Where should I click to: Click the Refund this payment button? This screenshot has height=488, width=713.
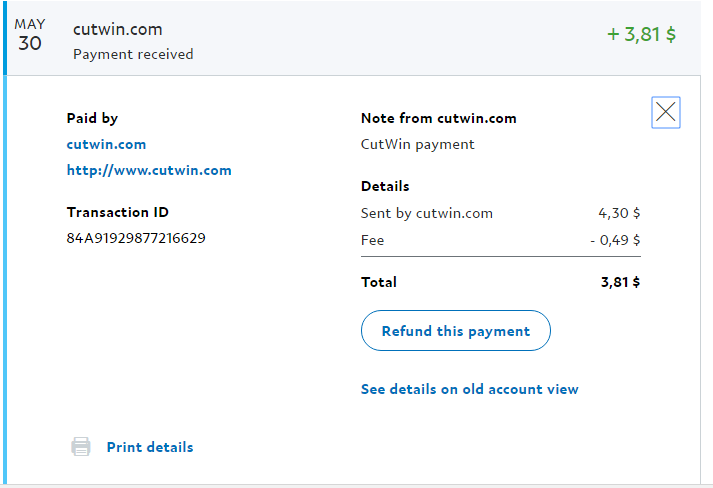click(x=455, y=331)
